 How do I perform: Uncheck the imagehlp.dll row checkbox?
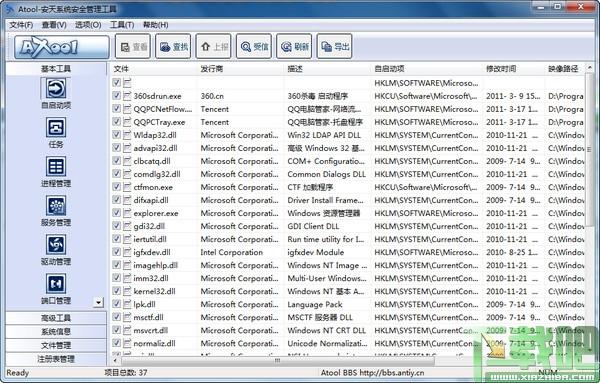pos(116,265)
